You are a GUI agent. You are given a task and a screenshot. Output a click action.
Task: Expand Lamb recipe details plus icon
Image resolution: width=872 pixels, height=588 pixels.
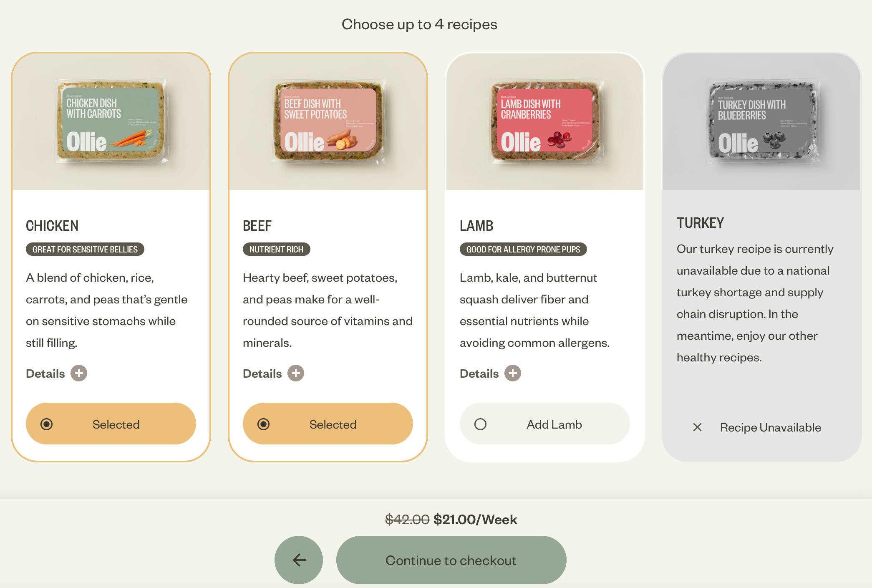513,373
